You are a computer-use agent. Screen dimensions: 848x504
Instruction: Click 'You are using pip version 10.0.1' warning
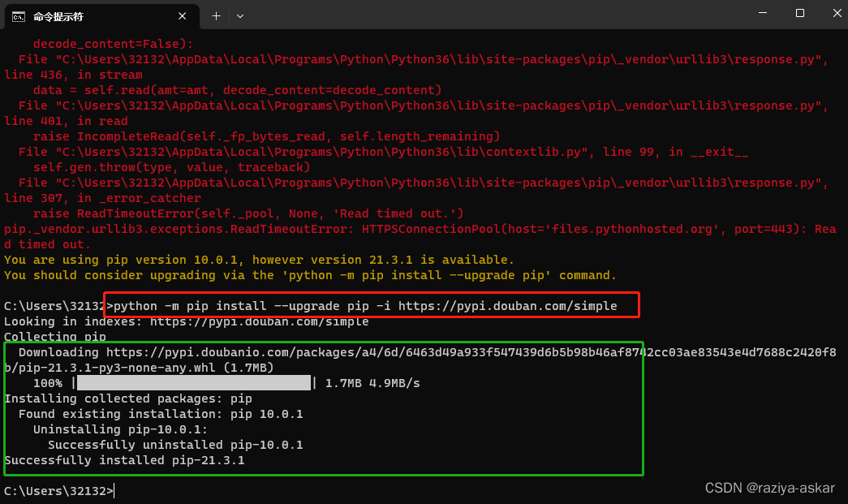[259, 260]
